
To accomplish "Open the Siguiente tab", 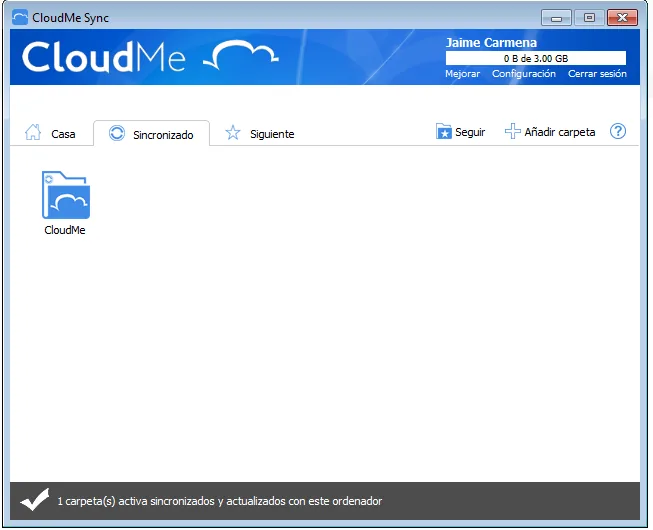I will click(x=260, y=133).
